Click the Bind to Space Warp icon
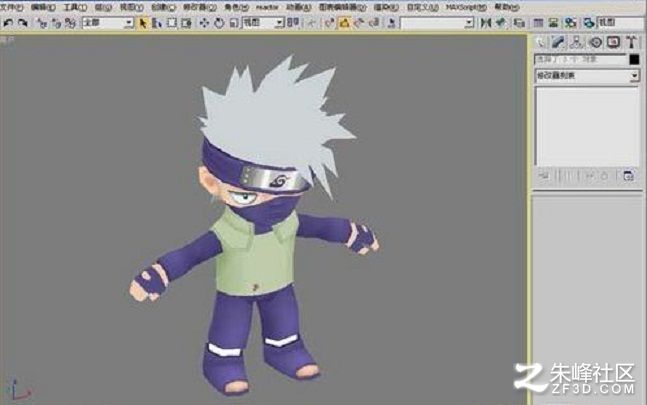Screen dimensions: 647x405 (70, 23)
